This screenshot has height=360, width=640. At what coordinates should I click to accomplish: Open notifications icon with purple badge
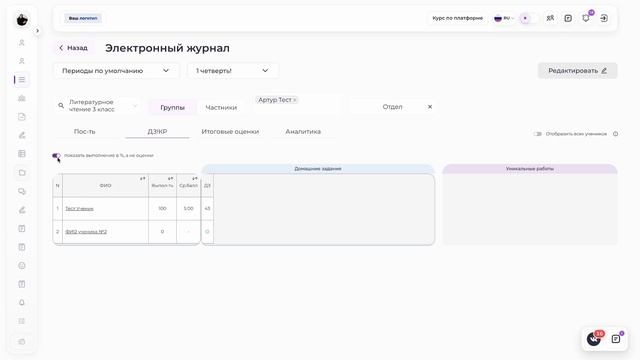click(x=586, y=18)
